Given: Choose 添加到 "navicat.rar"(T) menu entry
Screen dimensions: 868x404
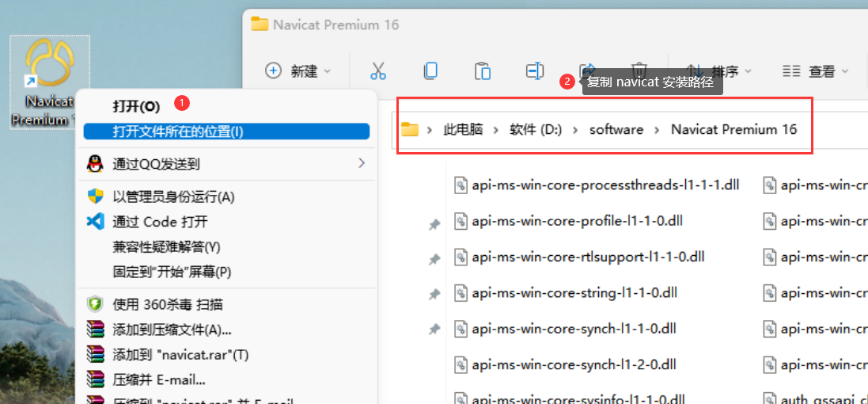Looking at the screenshot, I should point(226,355).
